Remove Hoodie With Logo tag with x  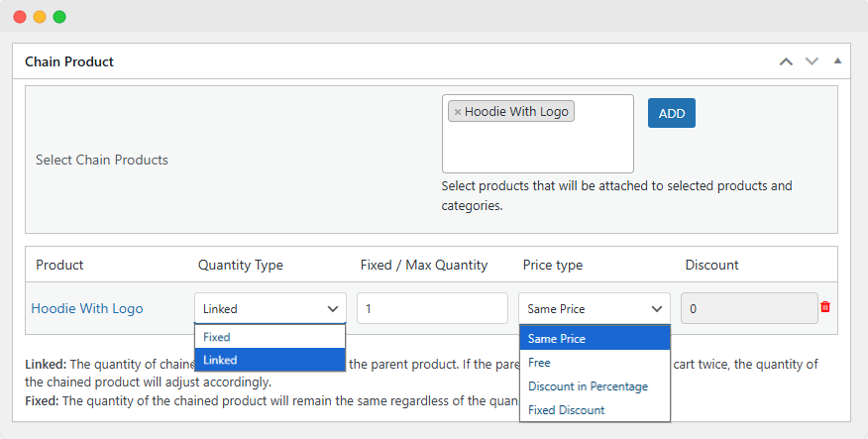coord(457,112)
